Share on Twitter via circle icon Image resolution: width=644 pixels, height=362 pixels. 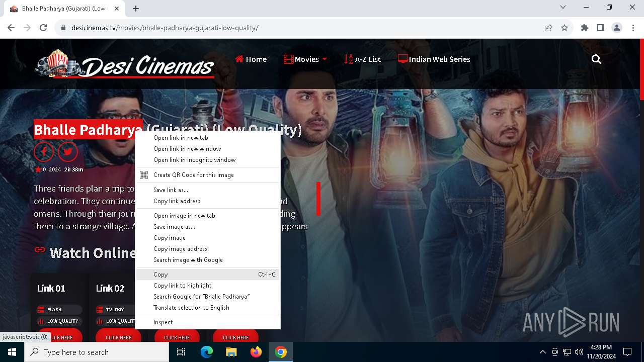coord(68,151)
